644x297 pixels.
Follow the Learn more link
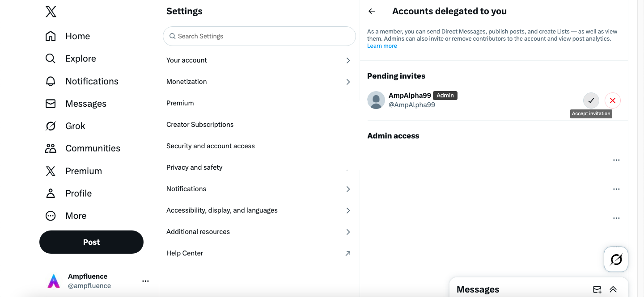[x=382, y=46]
